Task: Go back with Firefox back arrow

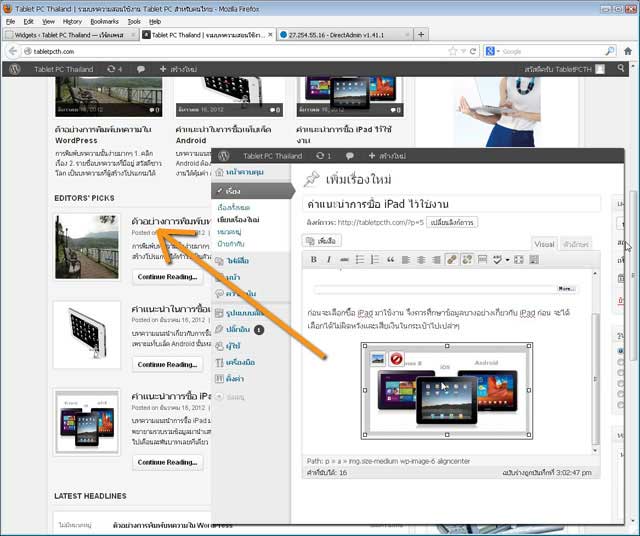Action: coord(13,51)
